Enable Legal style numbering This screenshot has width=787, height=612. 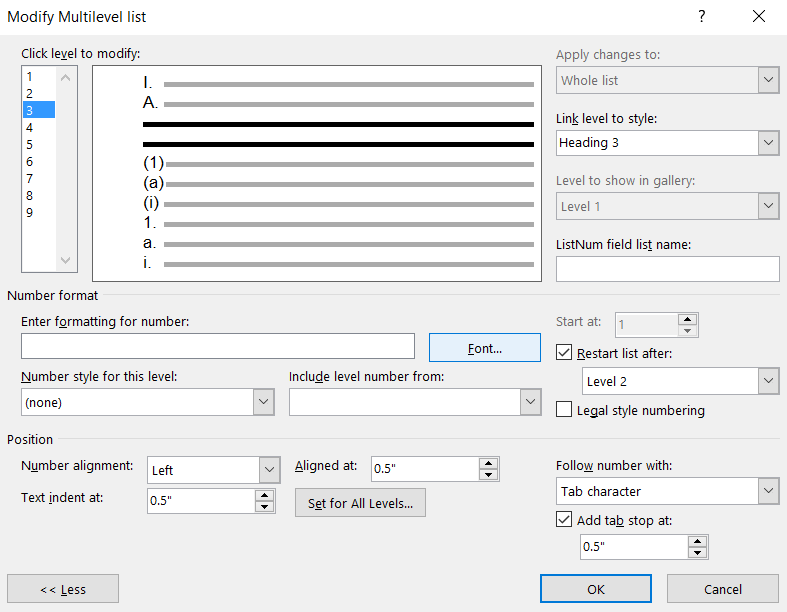click(564, 410)
